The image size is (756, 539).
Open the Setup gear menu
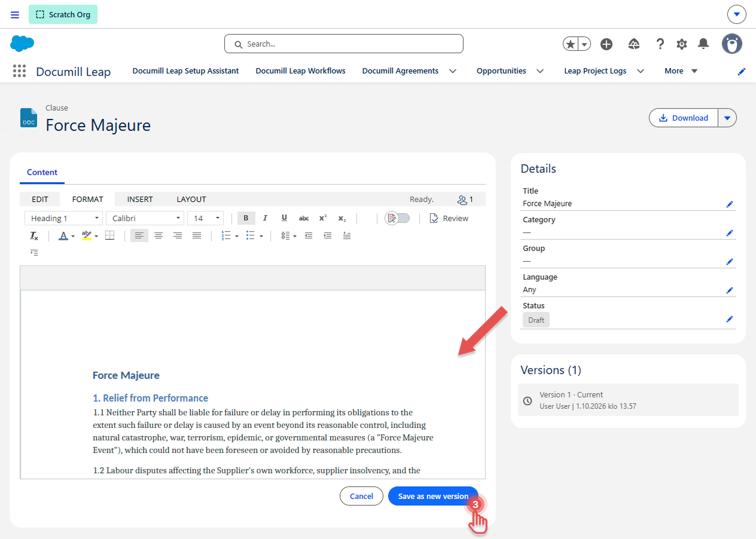click(682, 44)
